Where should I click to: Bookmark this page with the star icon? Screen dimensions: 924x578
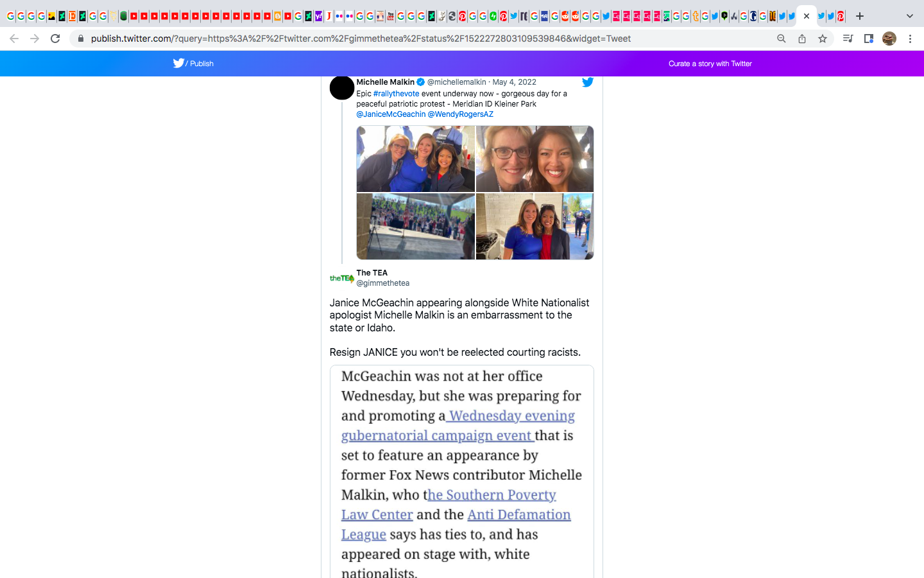(x=823, y=39)
